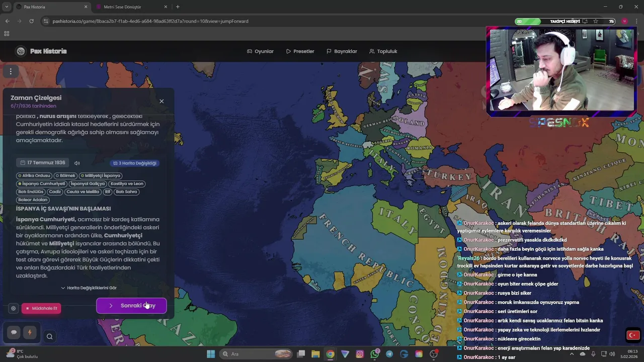Select the Batı Sahra tag
Viewport: 644px width, 362px height.
[x=126, y=192]
